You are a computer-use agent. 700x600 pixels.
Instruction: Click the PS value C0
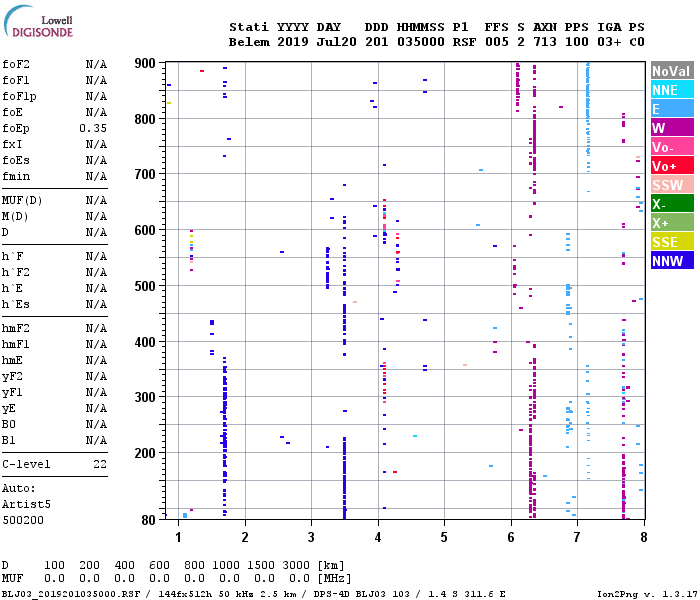tap(637, 42)
